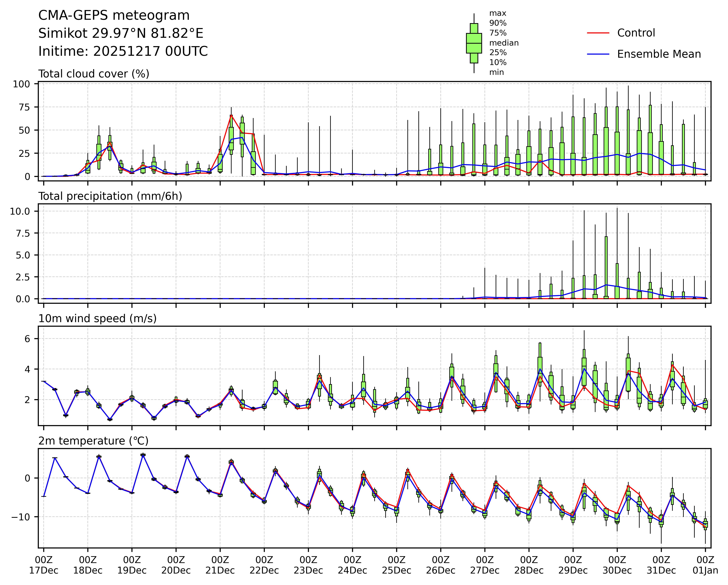Click the '00Z 25Dec' x-axis label
The height and width of the screenshot is (585, 728).
click(396, 565)
